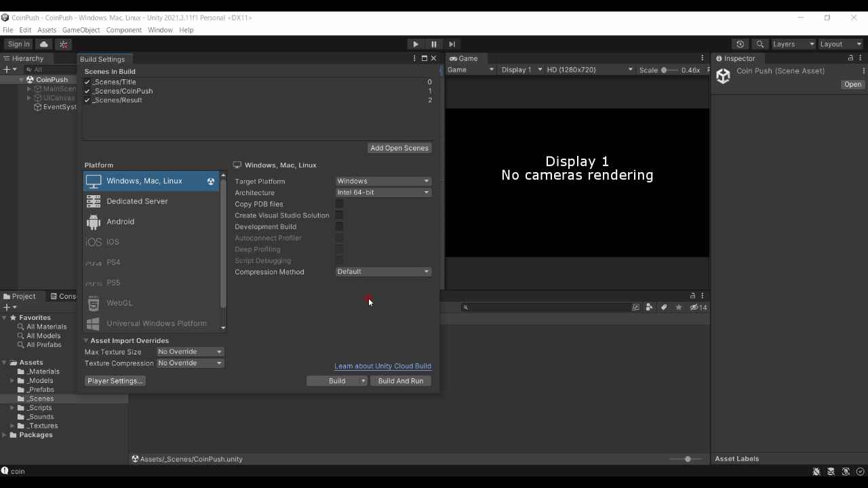This screenshot has height=488, width=868.
Task: Uncheck _Scenes/CoinPush in Scenes In Build
Action: coord(87,91)
